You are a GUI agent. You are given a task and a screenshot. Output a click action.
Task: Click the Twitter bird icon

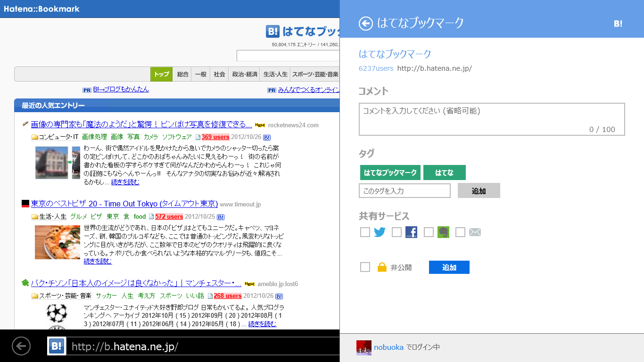[x=380, y=232]
